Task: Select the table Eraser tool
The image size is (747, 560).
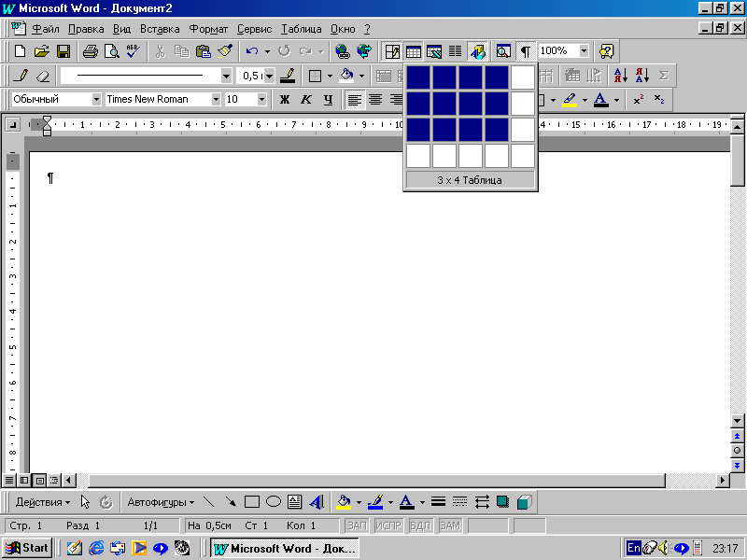Action: tap(43, 76)
